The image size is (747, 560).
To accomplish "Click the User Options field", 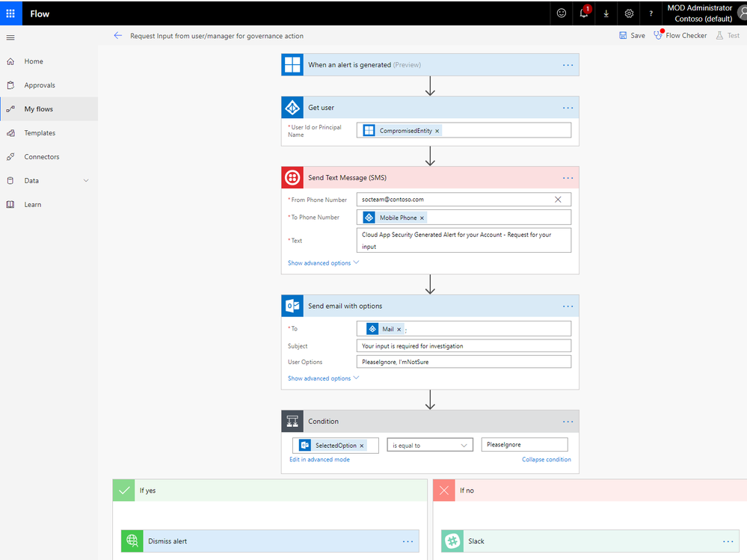I will [x=464, y=362].
